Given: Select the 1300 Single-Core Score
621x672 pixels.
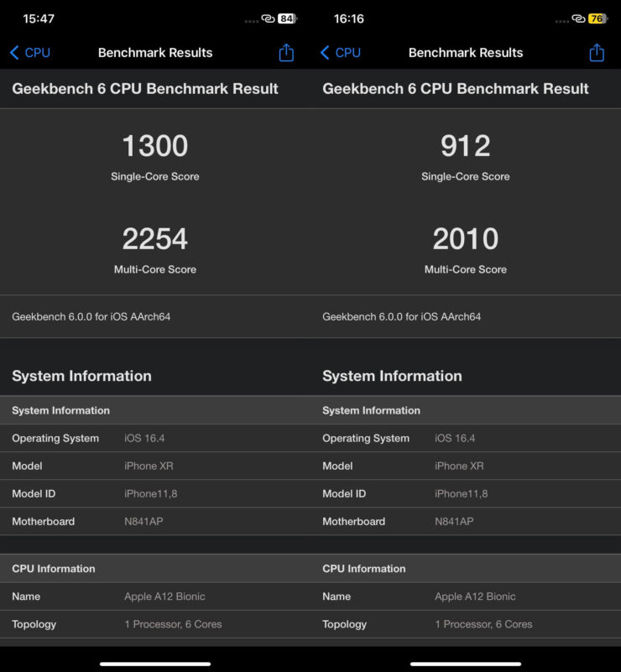Looking at the screenshot, I should point(155,147).
